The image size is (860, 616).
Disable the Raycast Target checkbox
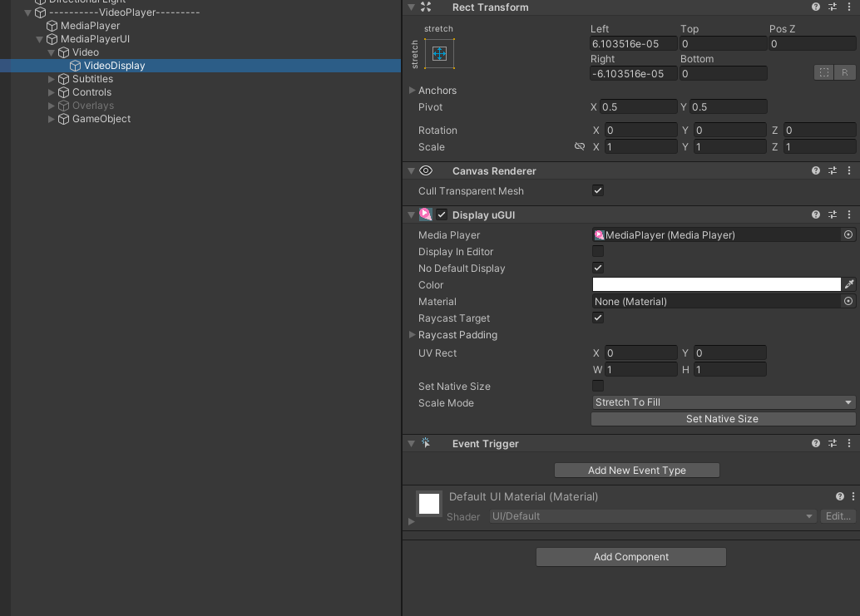(597, 318)
